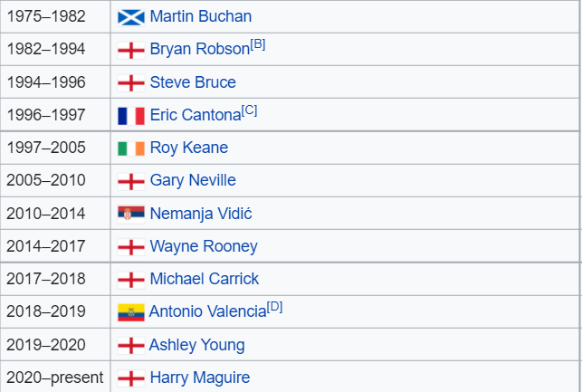Open the Roy Keane page link
Viewport: 582px width, 392px height.
[189, 148]
